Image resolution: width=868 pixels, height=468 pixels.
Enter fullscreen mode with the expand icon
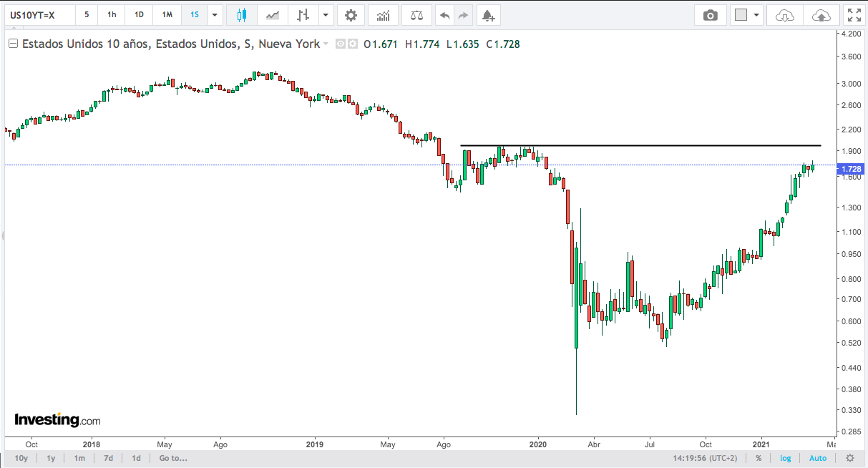(x=853, y=15)
